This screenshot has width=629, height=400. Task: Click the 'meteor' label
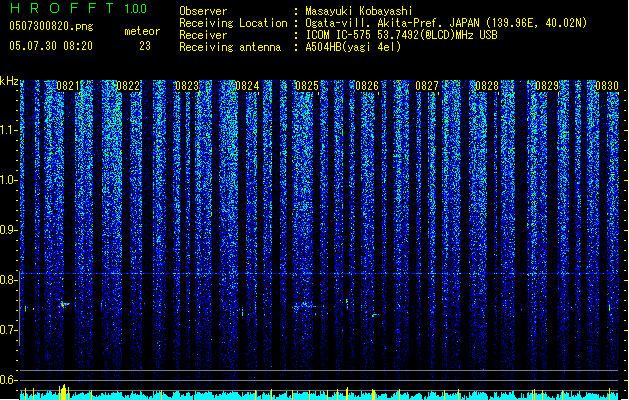click(142, 31)
